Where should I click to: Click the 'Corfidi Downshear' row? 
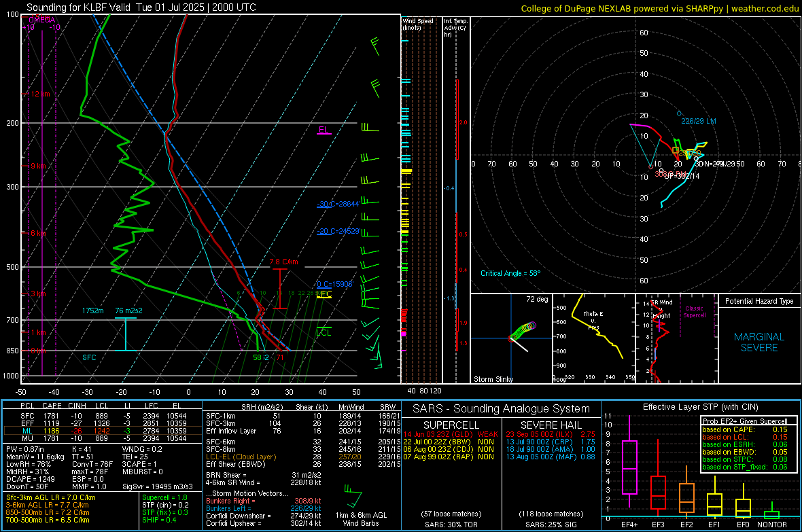coord(264,516)
